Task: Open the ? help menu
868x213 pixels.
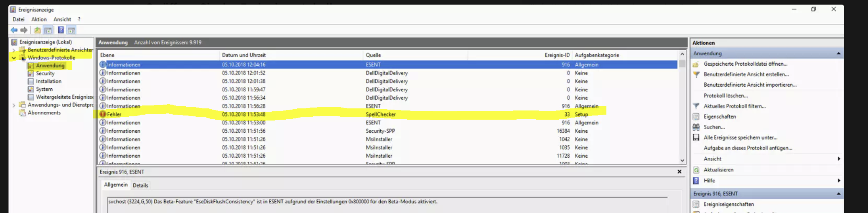Action: click(x=79, y=19)
